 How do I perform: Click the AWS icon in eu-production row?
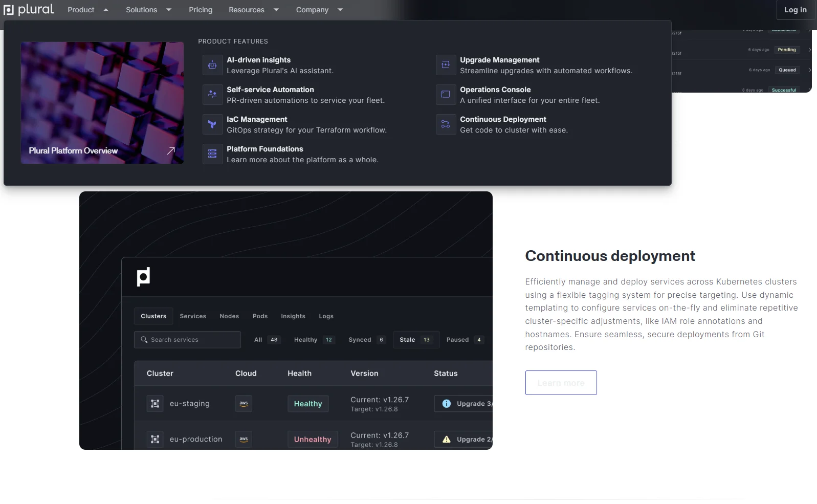coord(244,439)
